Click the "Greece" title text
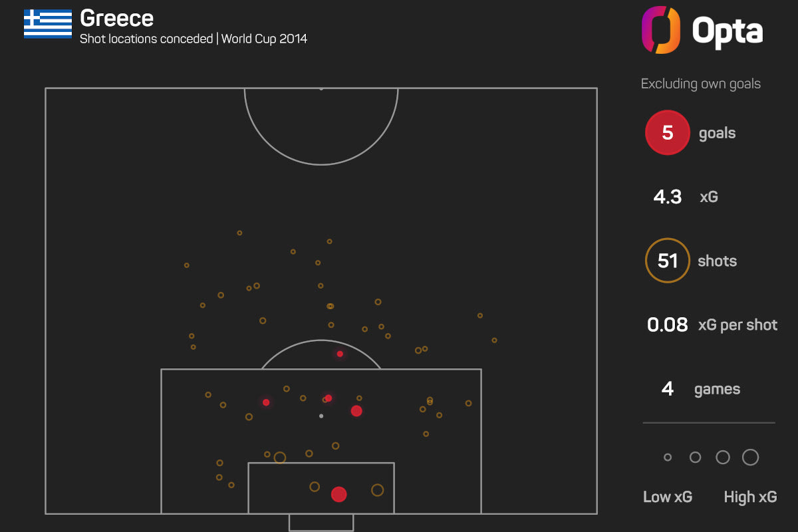This screenshot has height=532, width=798. coord(116,18)
